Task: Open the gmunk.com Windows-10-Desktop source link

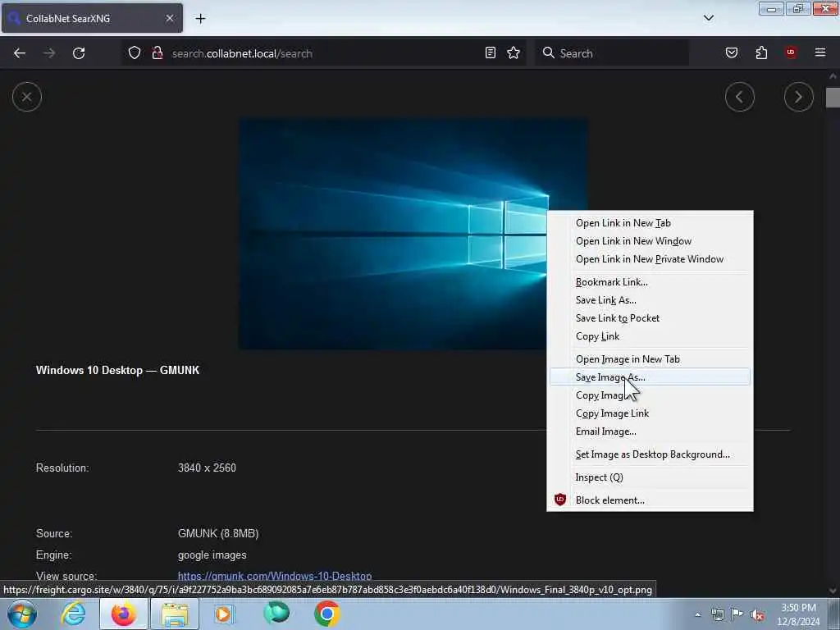Action: tap(275, 577)
